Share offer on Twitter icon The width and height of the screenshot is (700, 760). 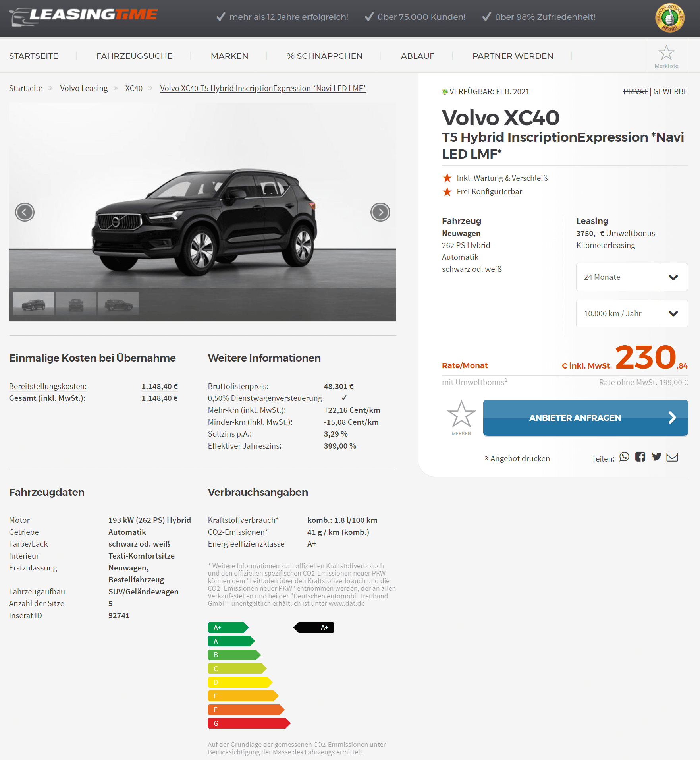656,457
